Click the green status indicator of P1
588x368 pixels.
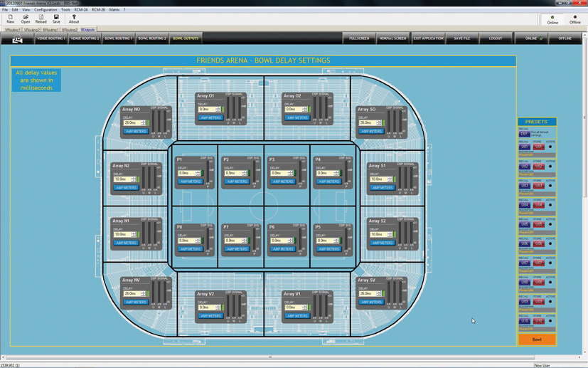(203, 173)
